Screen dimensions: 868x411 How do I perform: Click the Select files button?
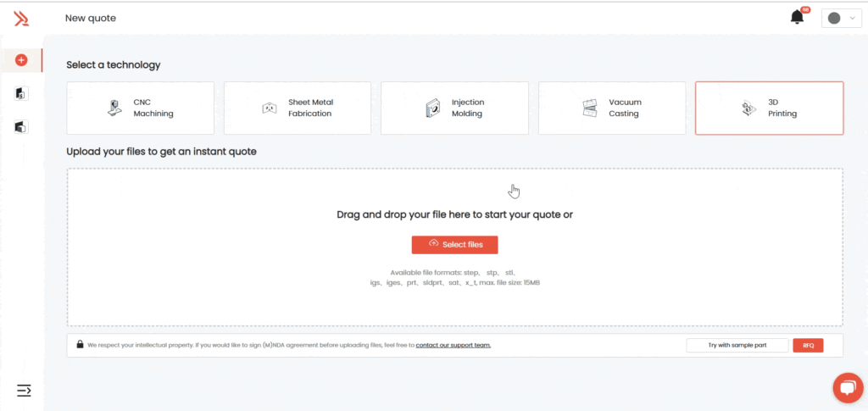pos(454,244)
